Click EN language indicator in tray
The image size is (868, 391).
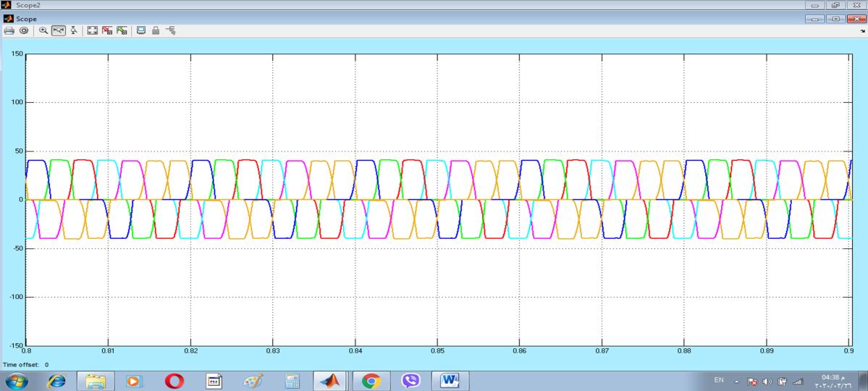coord(719,380)
